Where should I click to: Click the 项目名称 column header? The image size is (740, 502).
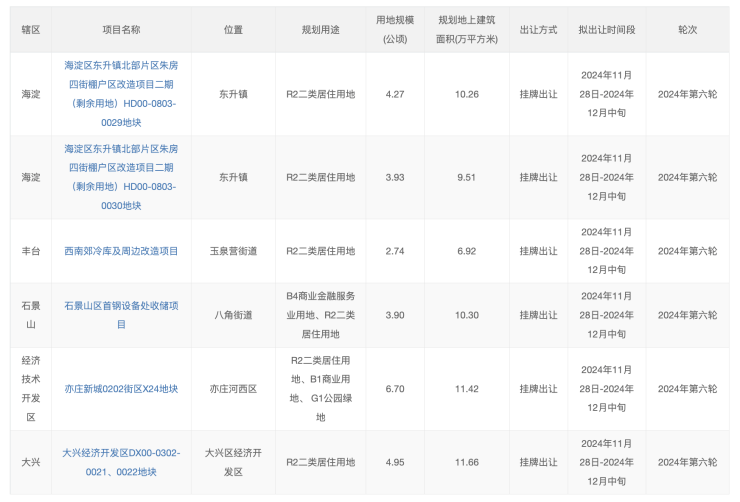[121, 30]
